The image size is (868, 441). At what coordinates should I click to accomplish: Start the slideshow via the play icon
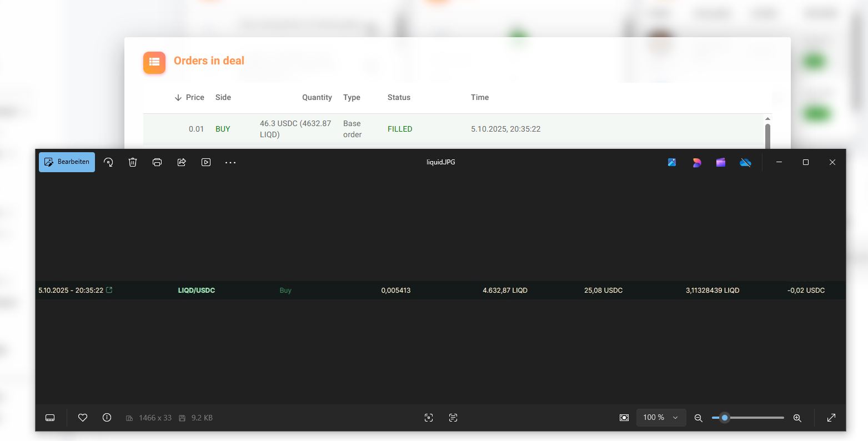point(206,162)
